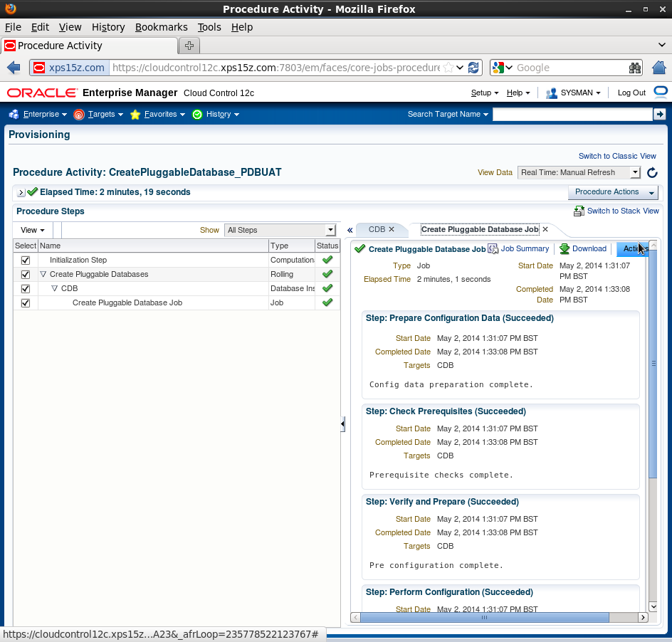
Task: Toggle the CDB row checkbox
Action: pyautogui.click(x=26, y=289)
